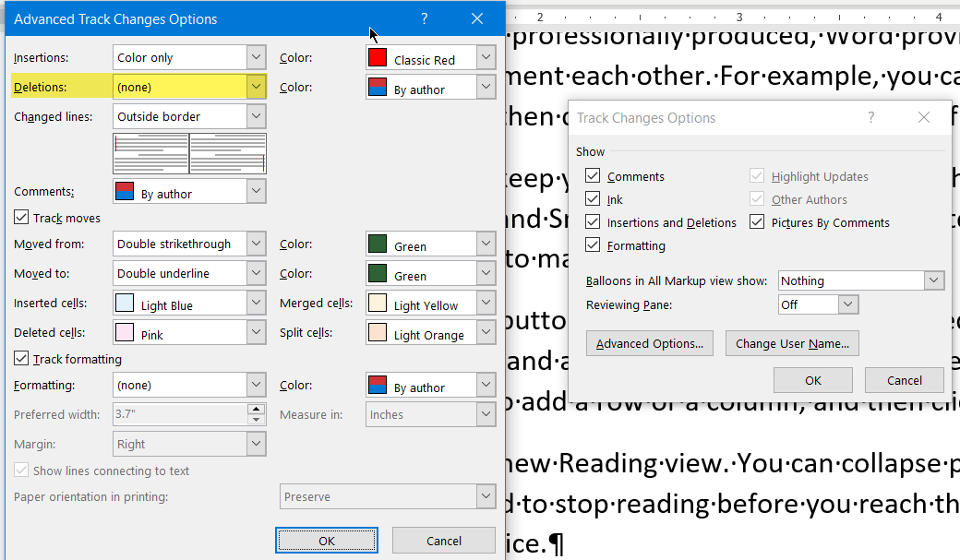The image size is (960, 560).
Task: Open Moved to dropdown showing Double underline
Action: click(189, 273)
